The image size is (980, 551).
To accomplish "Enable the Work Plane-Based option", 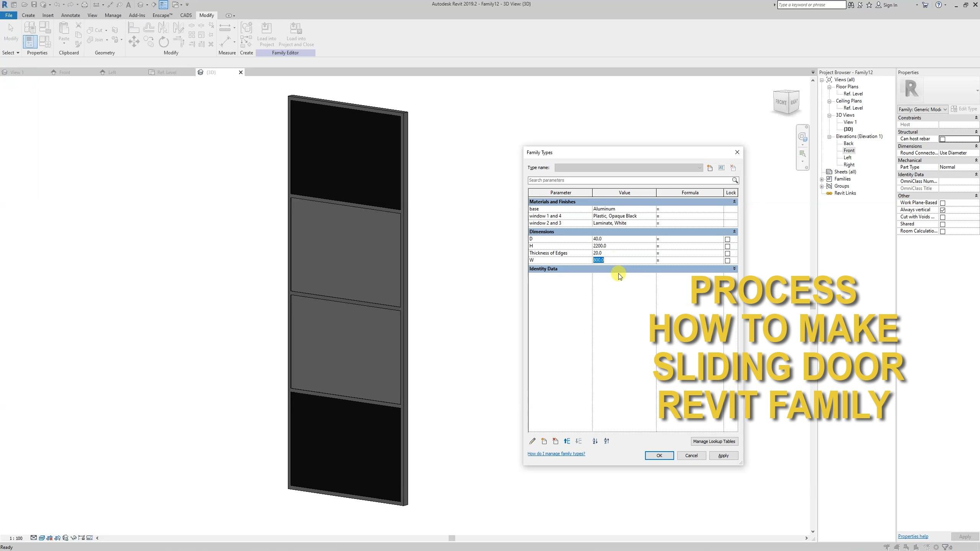I will pyautogui.click(x=943, y=203).
